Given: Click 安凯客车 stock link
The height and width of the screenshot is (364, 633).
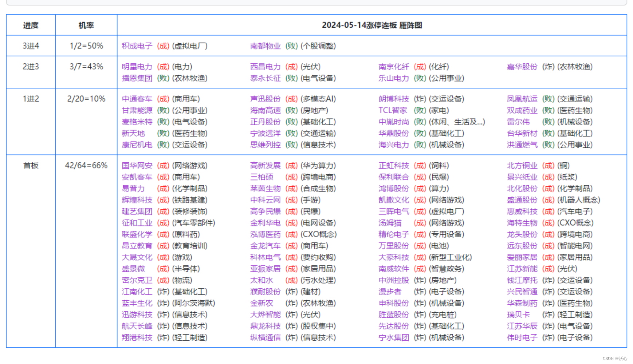Looking at the screenshot, I should 137,177.
